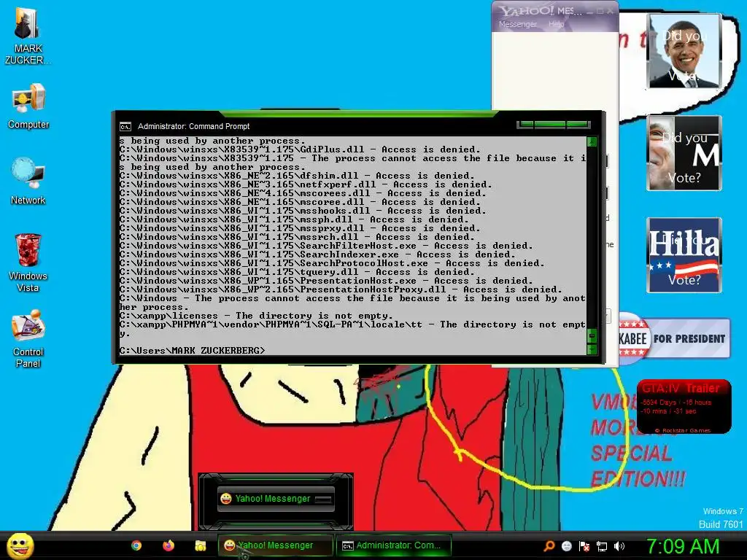Launch Chrome from the taskbar
Viewport: 747px width, 560px height.
[x=136, y=545]
